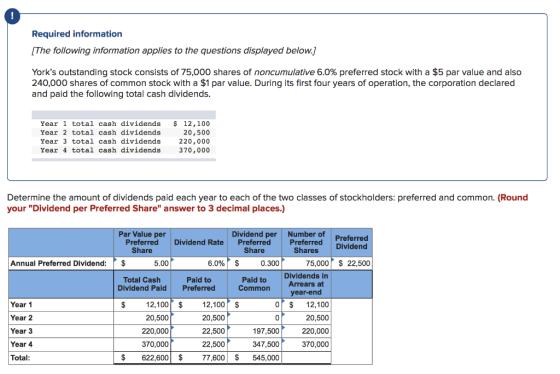560x374 pixels.
Task: Select the Par Value per Preferred Share 5.00 field
Action: click(142, 264)
